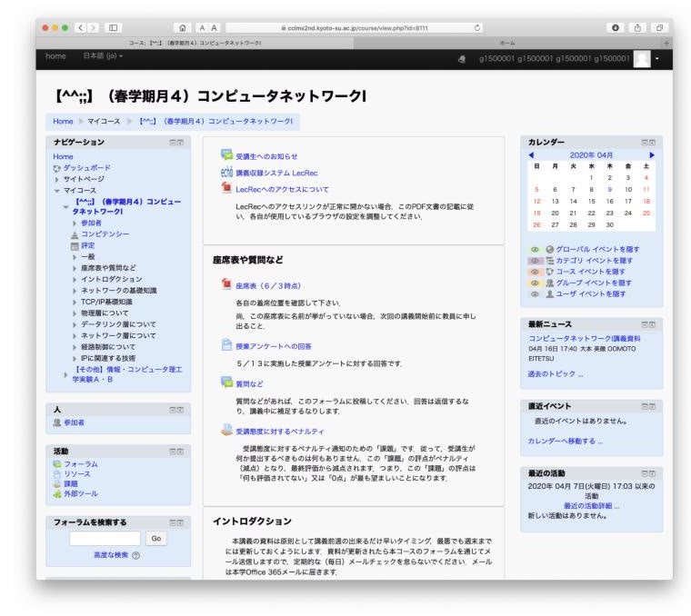Click the echo LecRec system icon
Image resolution: width=691 pixels, height=616 pixels.
[226, 172]
